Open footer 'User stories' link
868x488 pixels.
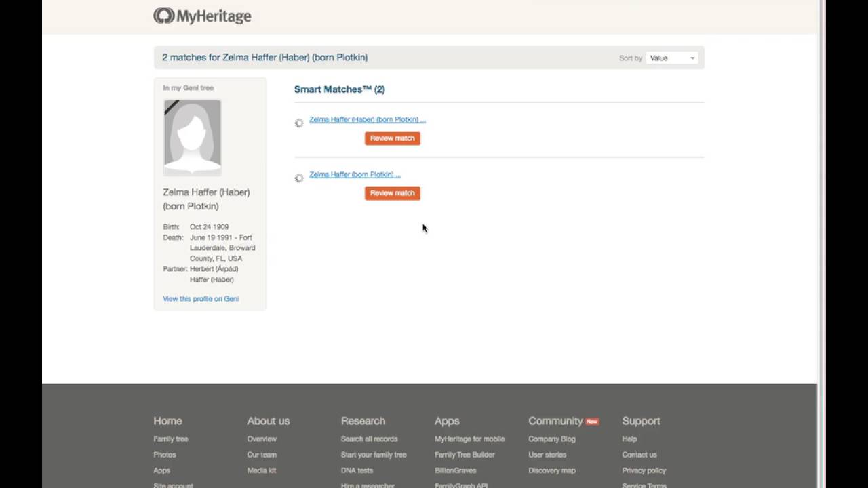coord(547,455)
